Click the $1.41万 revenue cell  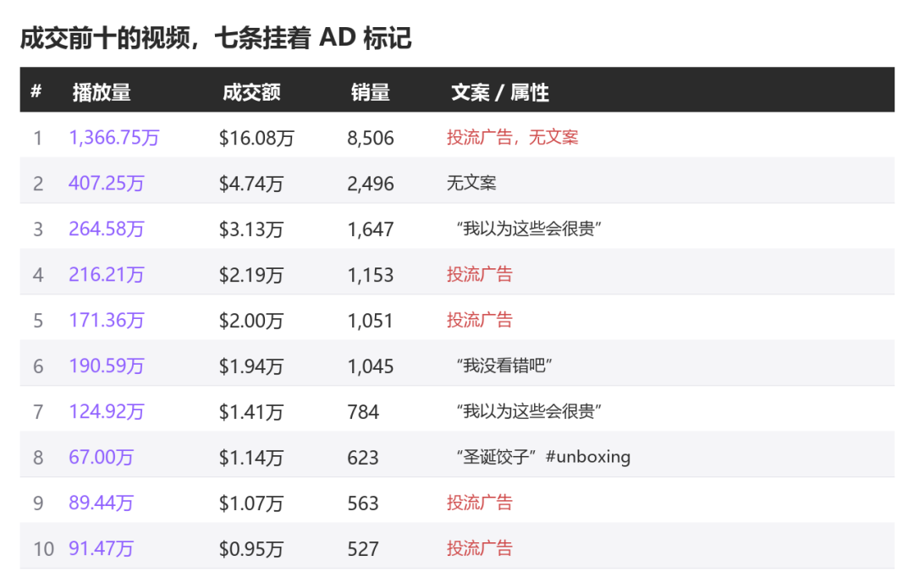251,413
